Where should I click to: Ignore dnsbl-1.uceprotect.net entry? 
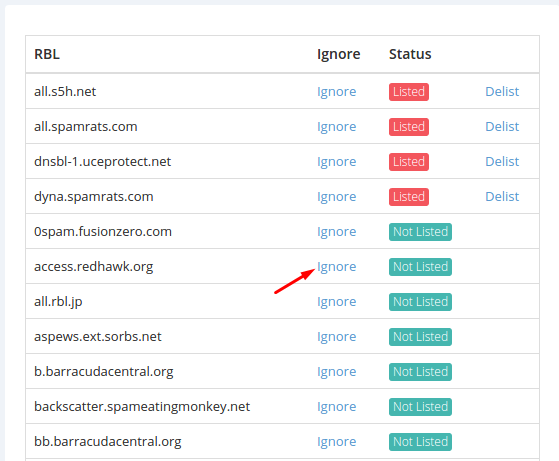coord(337,162)
